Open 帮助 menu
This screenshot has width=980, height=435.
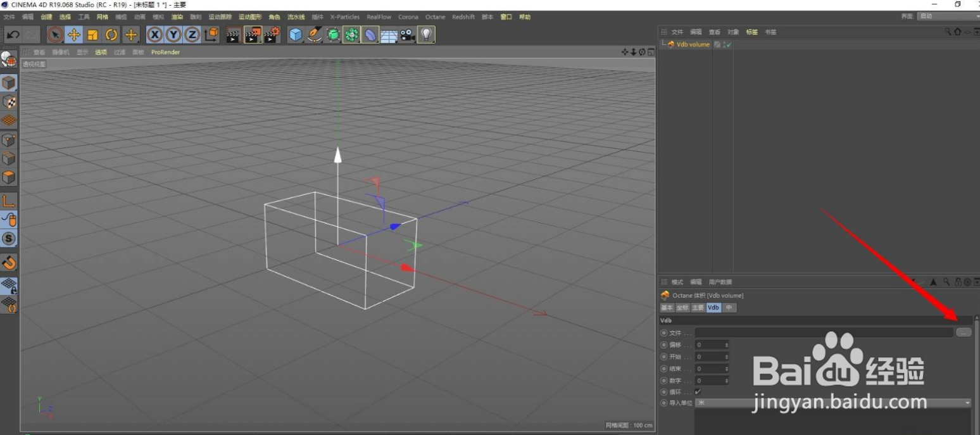[x=525, y=17]
